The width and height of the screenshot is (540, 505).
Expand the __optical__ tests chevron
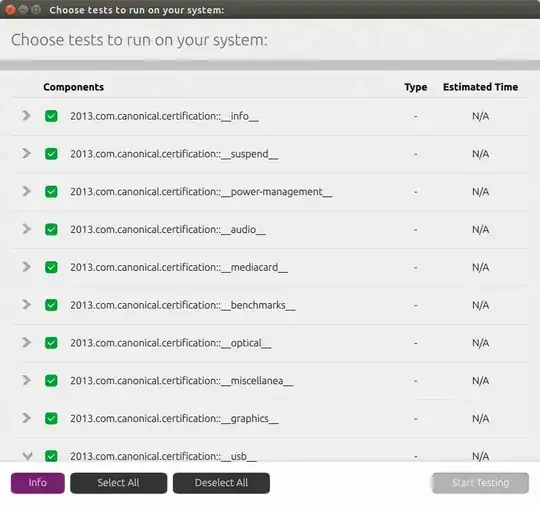[x=27, y=342]
